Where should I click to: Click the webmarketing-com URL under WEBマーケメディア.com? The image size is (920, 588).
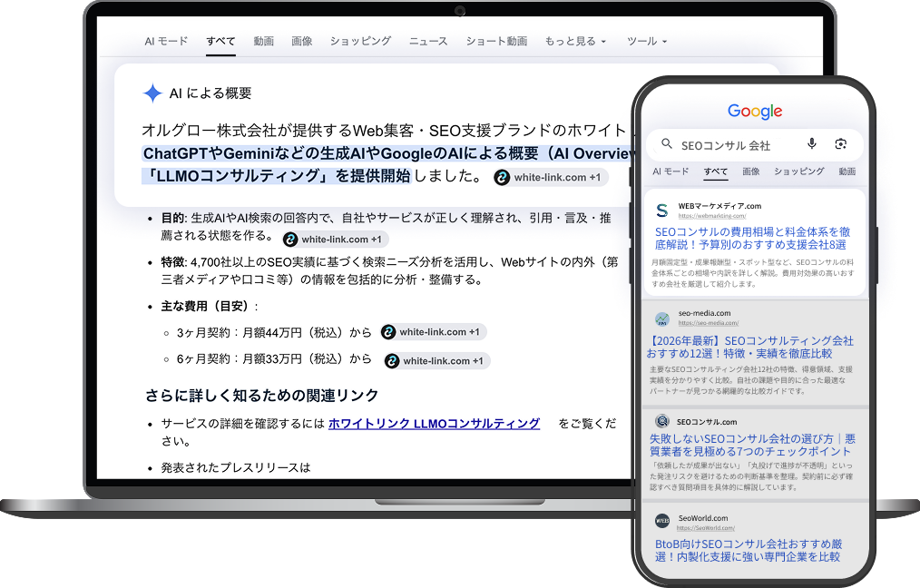coord(711,216)
